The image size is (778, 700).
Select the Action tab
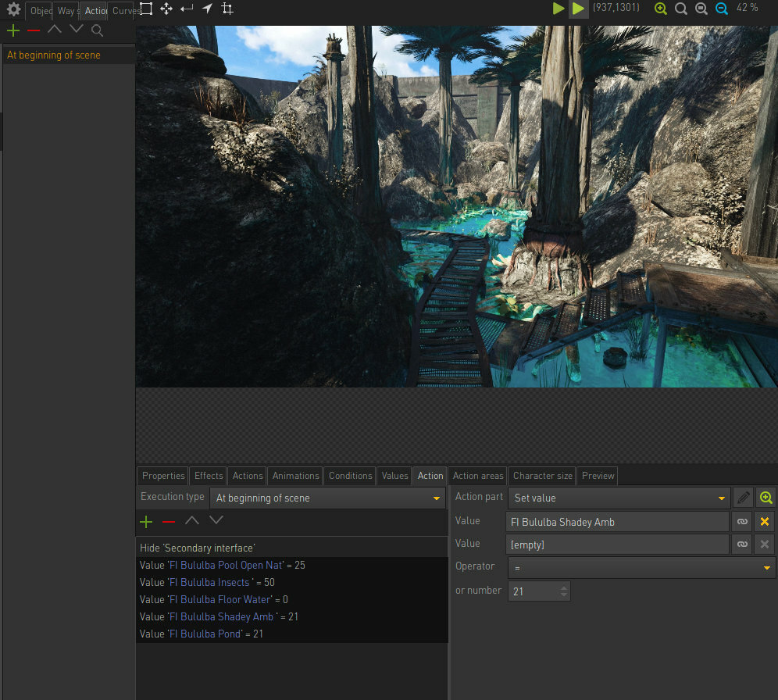click(x=430, y=476)
